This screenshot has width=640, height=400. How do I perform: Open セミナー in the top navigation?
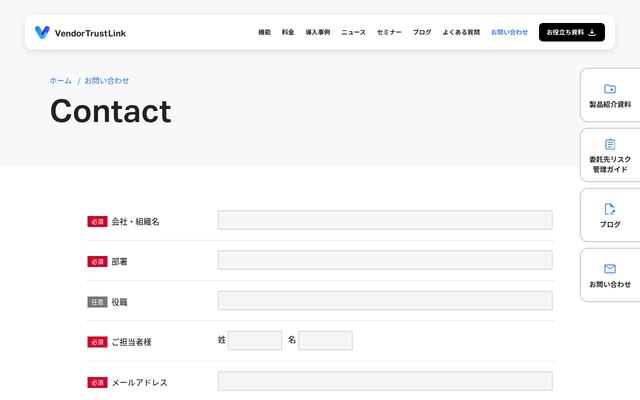(389, 32)
